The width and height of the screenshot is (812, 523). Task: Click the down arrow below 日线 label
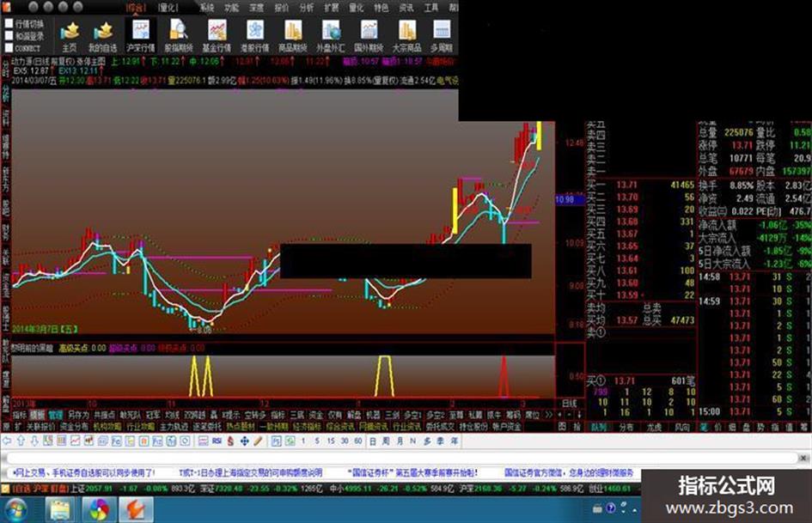(579, 415)
